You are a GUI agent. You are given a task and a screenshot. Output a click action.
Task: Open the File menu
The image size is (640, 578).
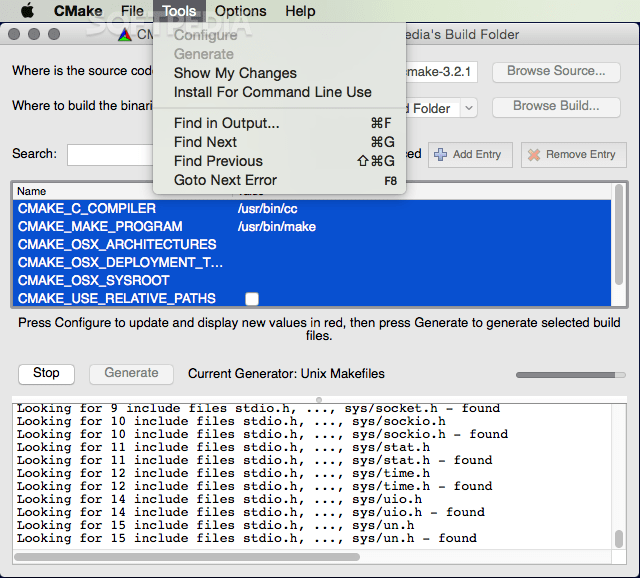[132, 11]
